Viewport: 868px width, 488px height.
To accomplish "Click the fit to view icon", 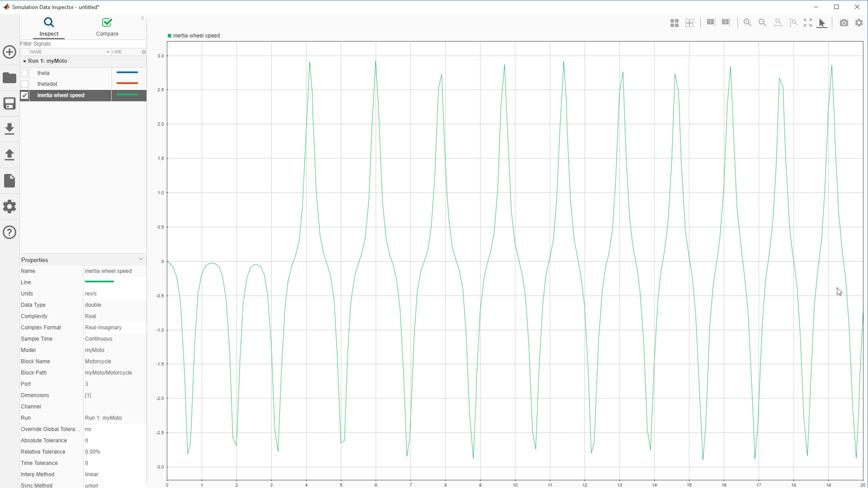I will [808, 23].
